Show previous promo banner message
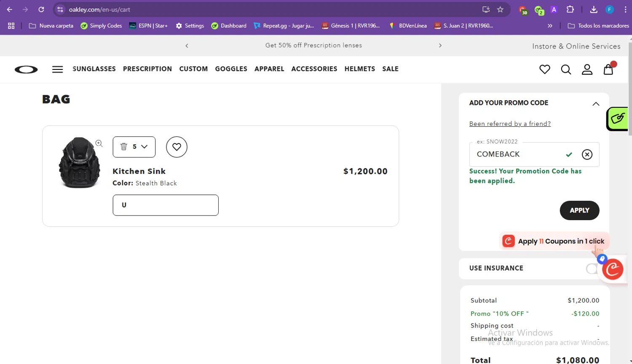Viewport: 632px width, 364px height. (187, 45)
